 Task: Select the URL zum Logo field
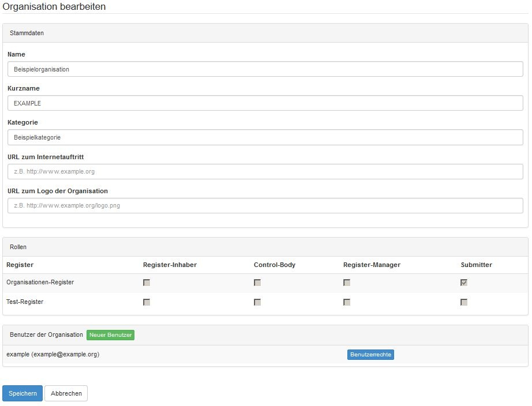(x=265, y=205)
